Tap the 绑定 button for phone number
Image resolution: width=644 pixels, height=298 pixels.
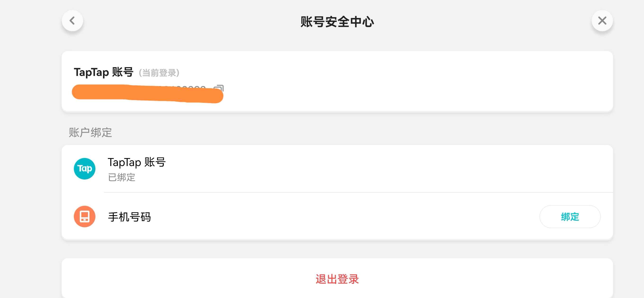pyautogui.click(x=570, y=217)
